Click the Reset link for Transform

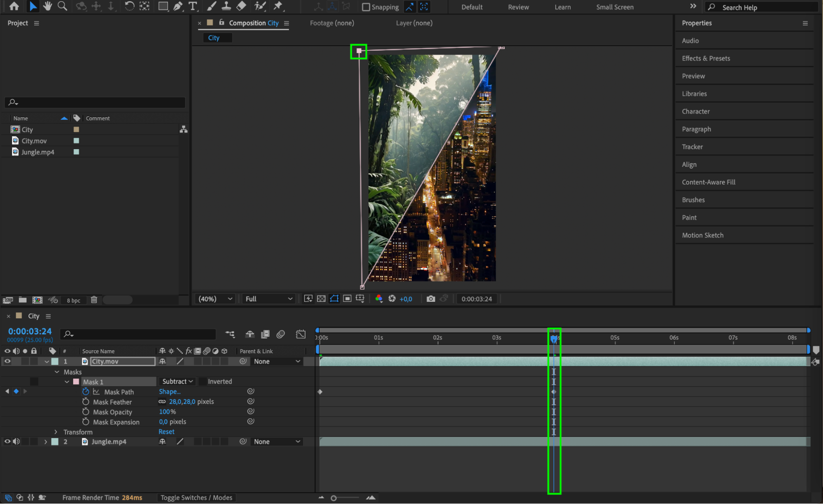tap(166, 432)
